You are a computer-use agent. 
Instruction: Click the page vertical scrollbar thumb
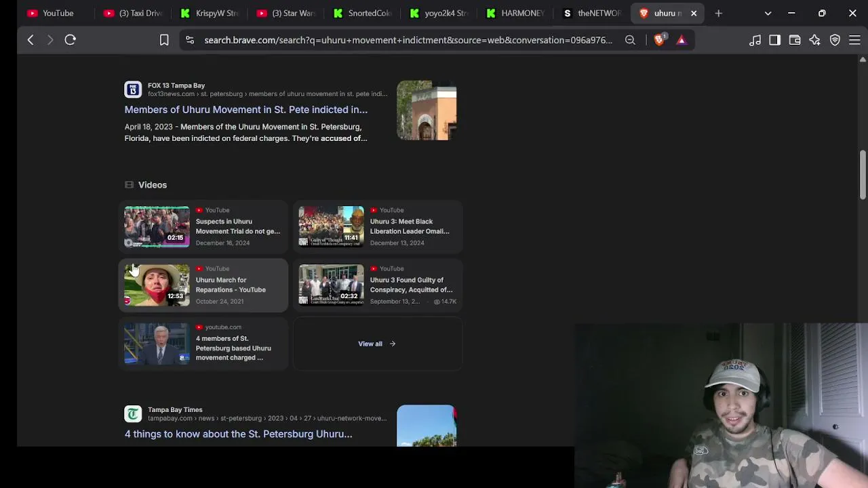click(x=863, y=176)
